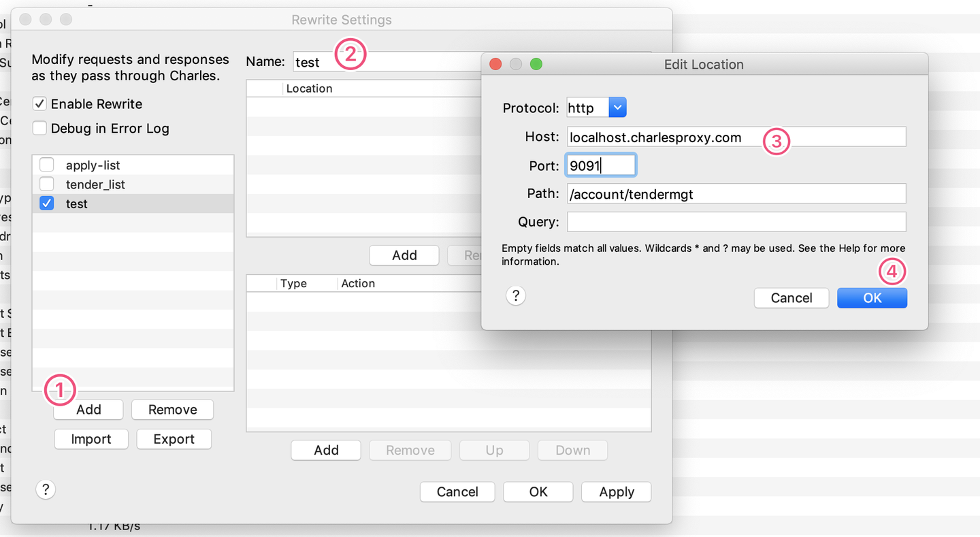Click the Port input field
The height and width of the screenshot is (537, 980).
601,165
